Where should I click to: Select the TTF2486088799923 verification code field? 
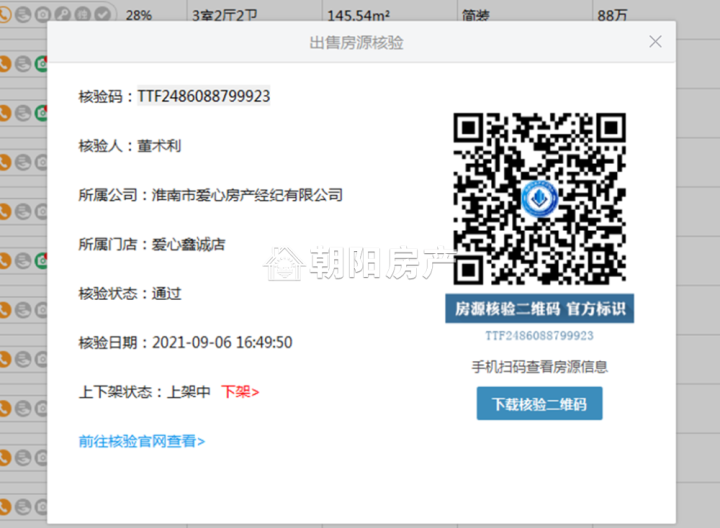[204, 96]
